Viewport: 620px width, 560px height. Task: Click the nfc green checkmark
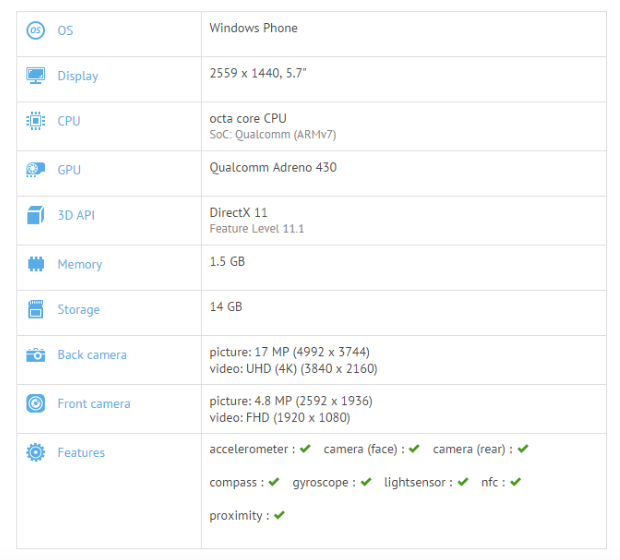(515, 482)
